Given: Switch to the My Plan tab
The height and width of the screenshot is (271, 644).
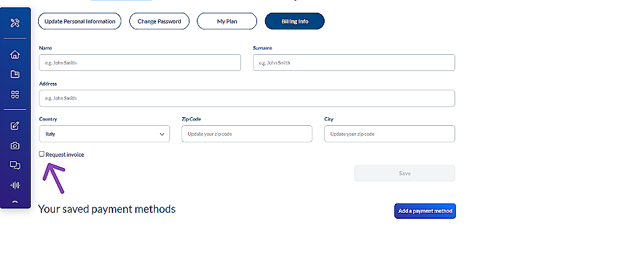Looking at the screenshot, I should [x=227, y=21].
